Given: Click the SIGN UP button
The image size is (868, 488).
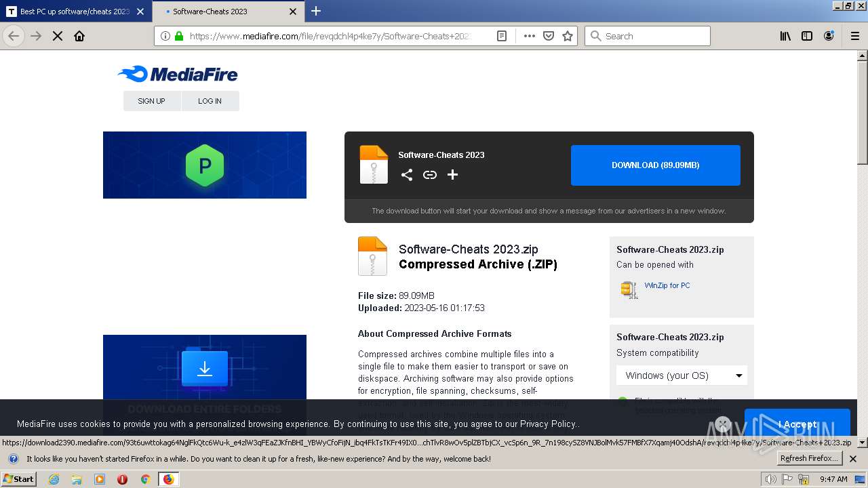Looking at the screenshot, I should [152, 101].
